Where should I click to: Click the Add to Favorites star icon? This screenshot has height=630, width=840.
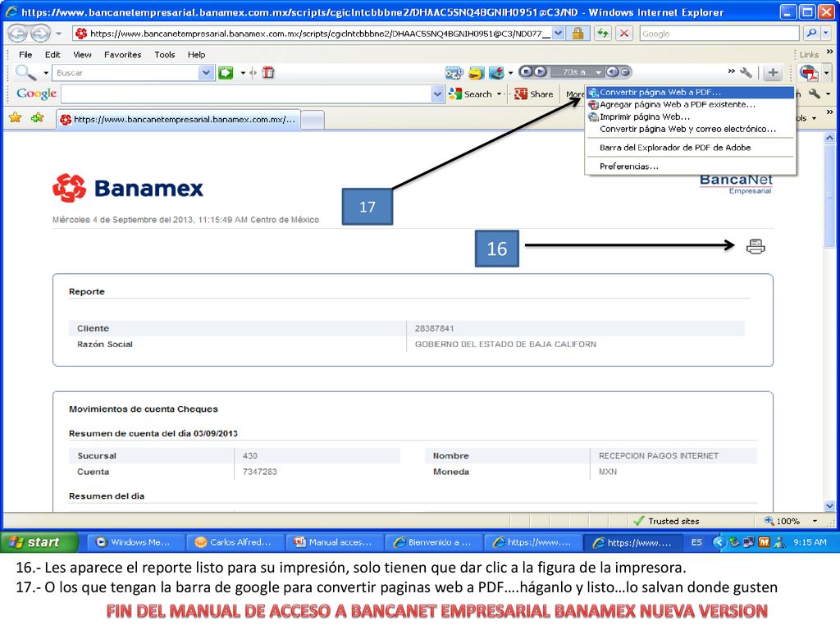[38, 118]
